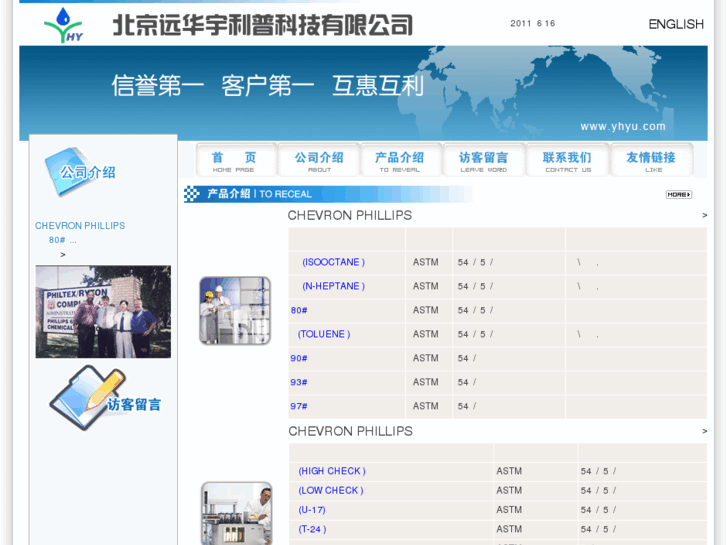Open the 首页 Home Page tab
727x545 pixels.
coord(234,161)
